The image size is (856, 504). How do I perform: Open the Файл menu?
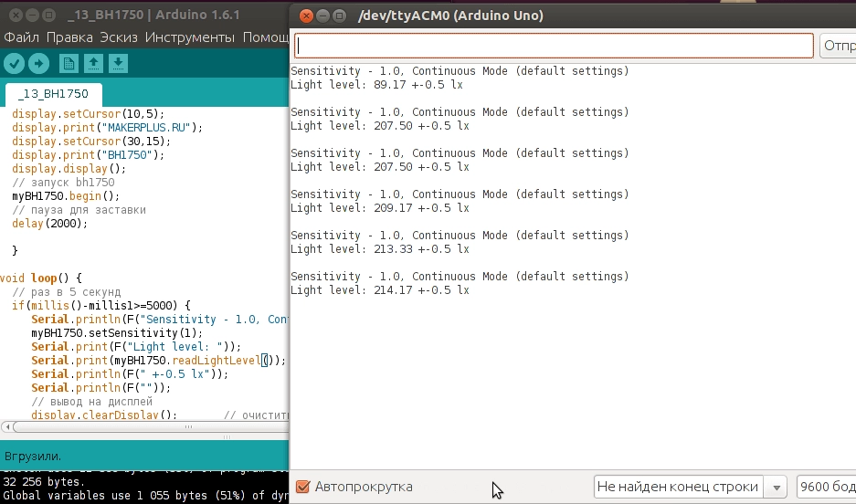click(22, 37)
